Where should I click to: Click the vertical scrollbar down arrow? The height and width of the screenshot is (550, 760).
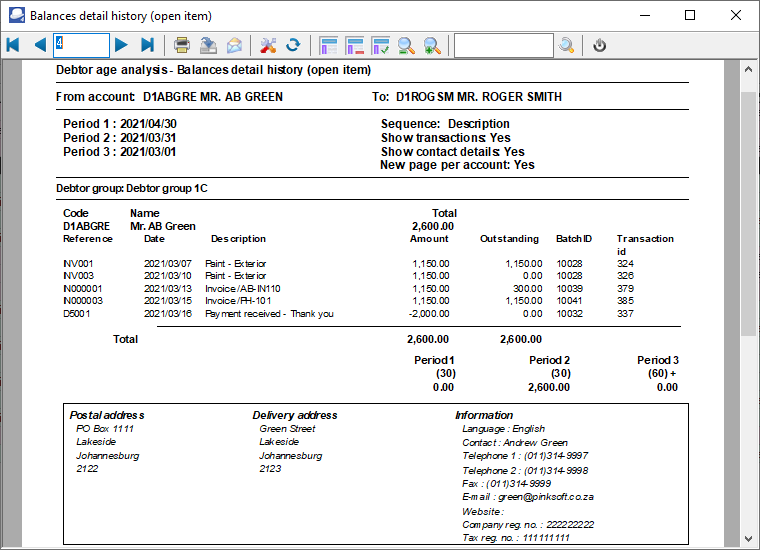click(x=748, y=540)
